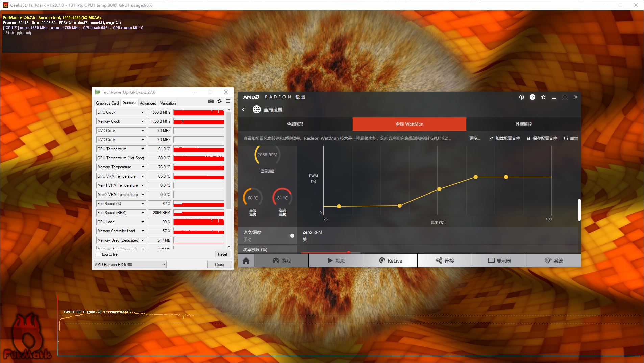
Task: Open the 游戏 gaming section
Action: click(281, 260)
